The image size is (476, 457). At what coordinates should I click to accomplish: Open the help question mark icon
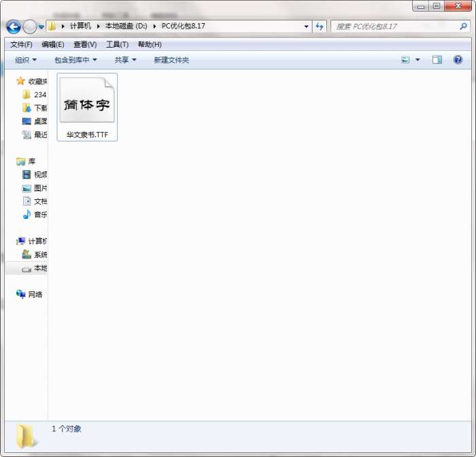click(458, 60)
